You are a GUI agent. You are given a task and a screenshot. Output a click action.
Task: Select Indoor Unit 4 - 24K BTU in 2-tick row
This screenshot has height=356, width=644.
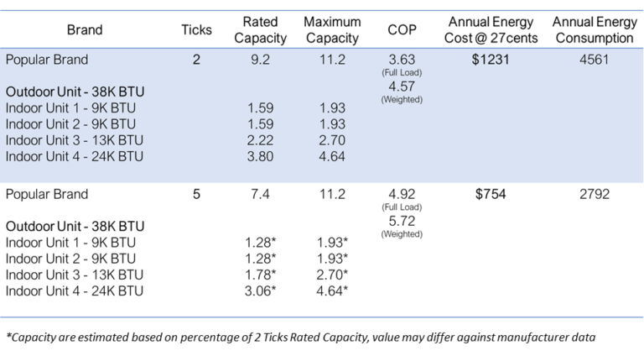75,157
